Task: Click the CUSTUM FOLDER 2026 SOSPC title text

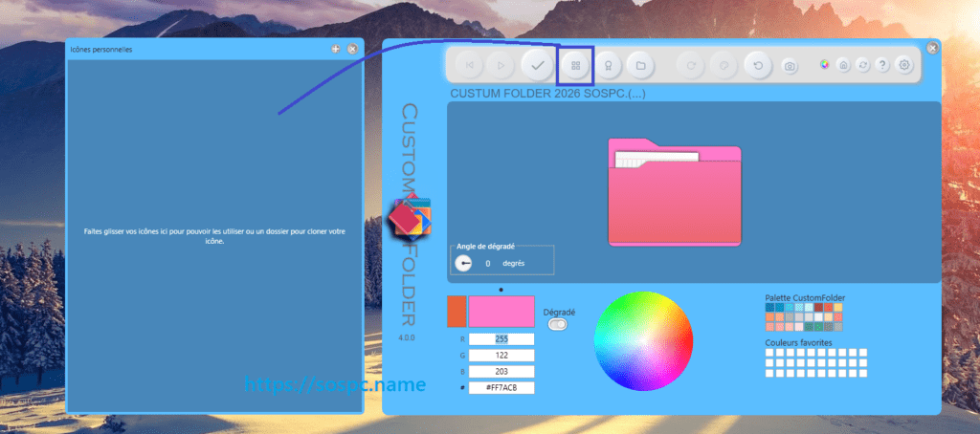Action: (x=547, y=94)
